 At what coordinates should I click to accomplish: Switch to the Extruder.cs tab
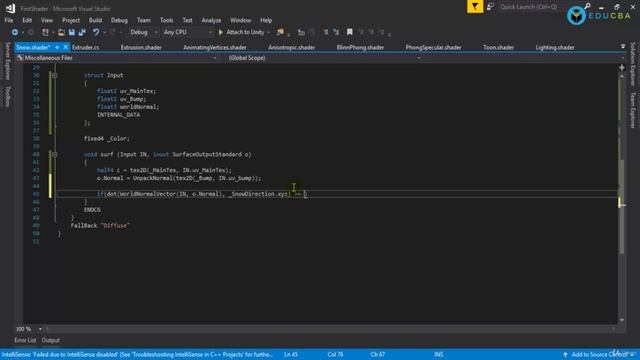coord(86,47)
